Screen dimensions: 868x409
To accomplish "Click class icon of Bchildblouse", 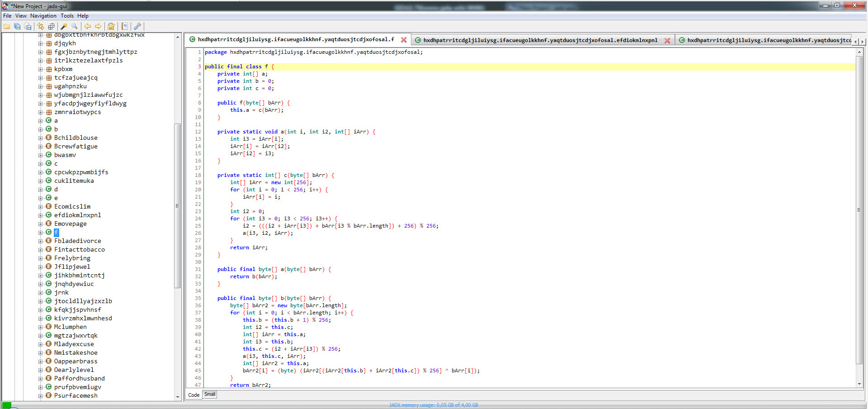I will coord(49,138).
